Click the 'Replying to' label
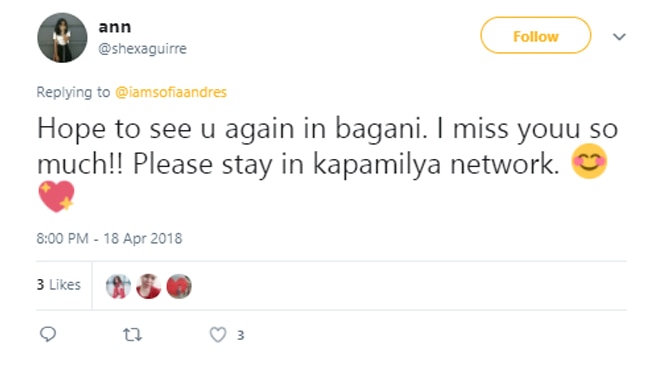 pos(73,92)
